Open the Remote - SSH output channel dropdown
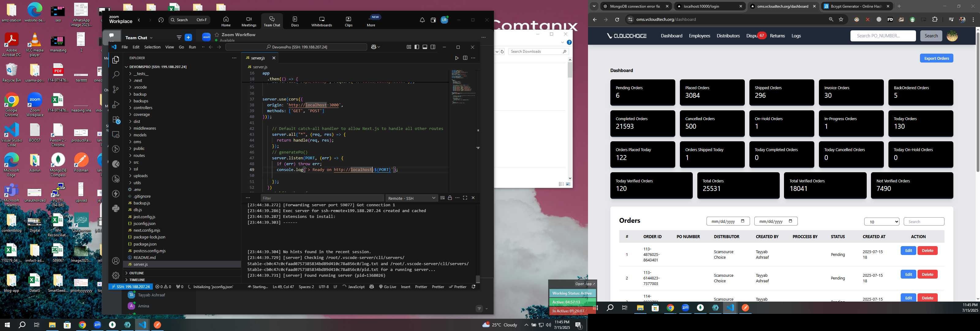This screenshot has width=980, height=331. click(412, 198)
